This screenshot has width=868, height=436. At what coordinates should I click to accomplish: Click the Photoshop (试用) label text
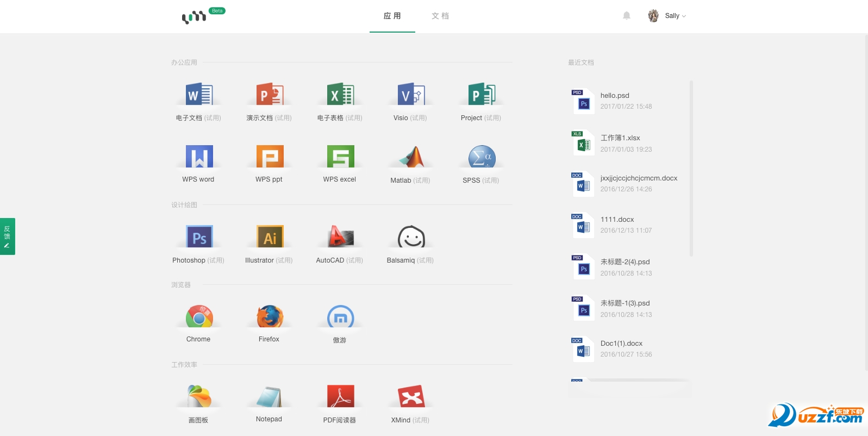click(198, 260)
